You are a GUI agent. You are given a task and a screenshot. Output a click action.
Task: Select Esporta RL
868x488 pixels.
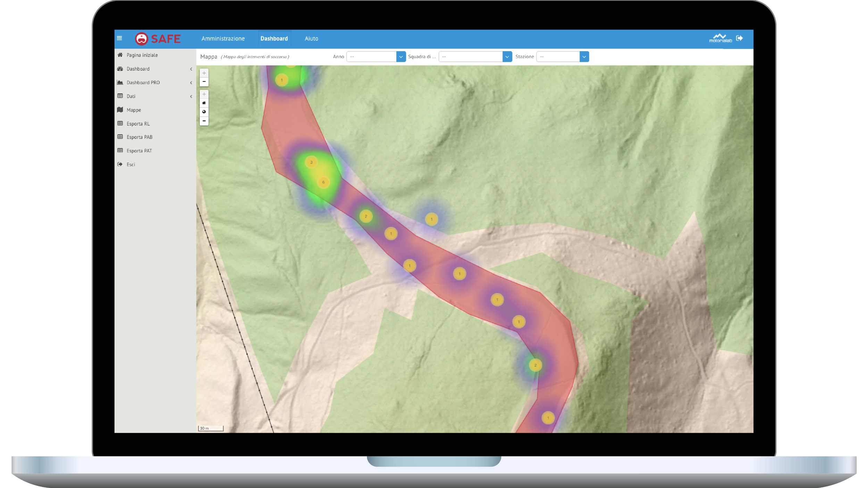tap(138, 124)
